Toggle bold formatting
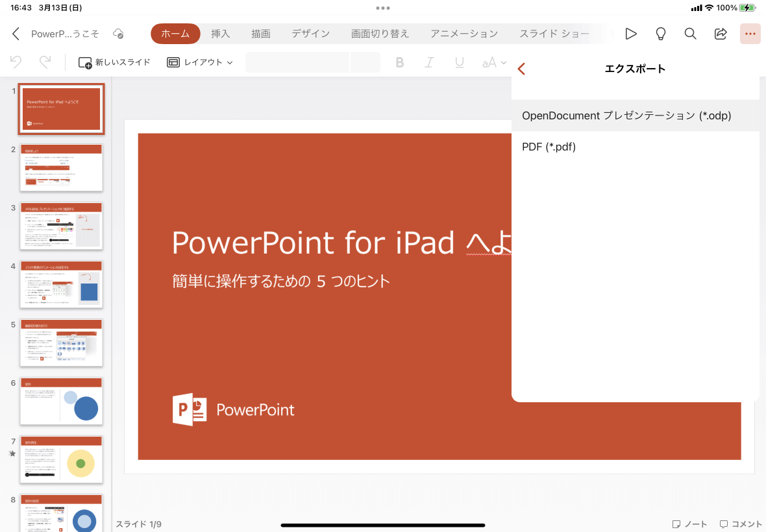The image size is (766, 532). 400,62
